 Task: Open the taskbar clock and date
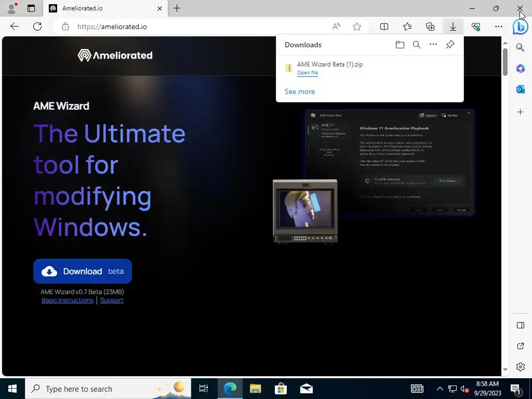click(487, 389)
